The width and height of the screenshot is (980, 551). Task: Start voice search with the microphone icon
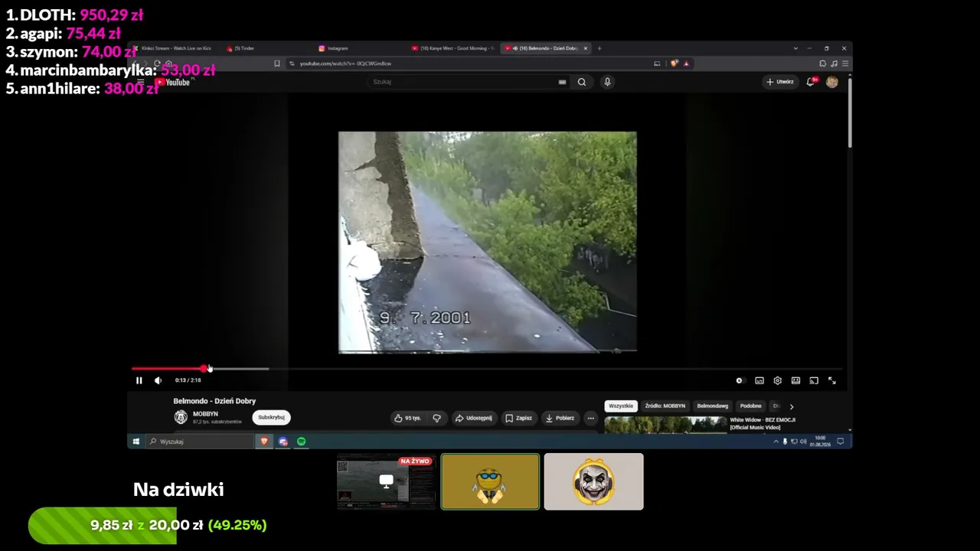pyautogui.click(x=607, y=82)
